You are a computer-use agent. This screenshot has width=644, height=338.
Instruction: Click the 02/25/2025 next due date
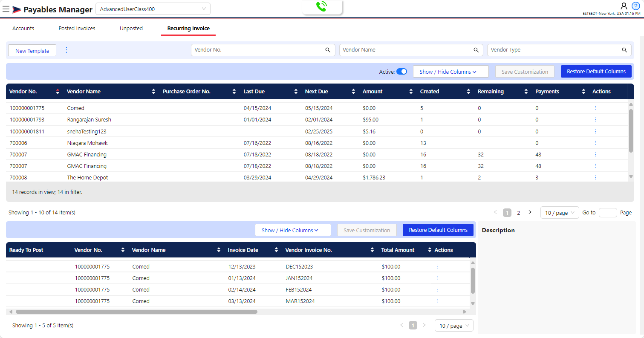point(319,131)
